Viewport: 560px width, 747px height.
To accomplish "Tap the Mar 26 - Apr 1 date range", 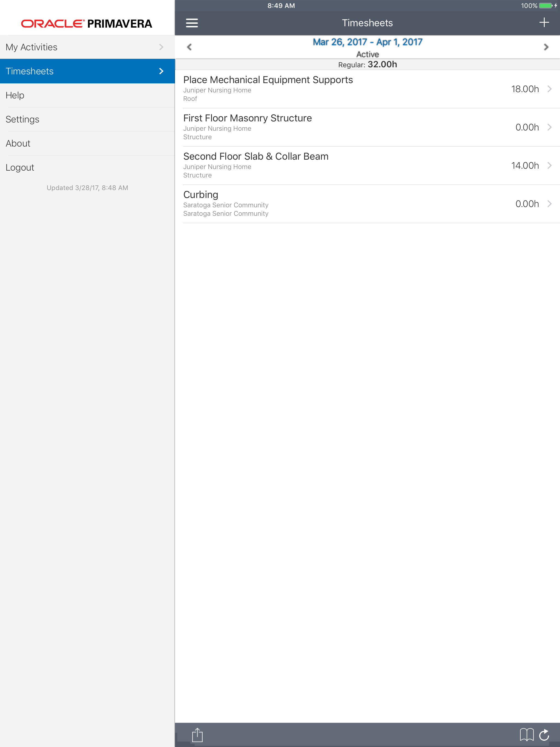I will pos(367,42).
